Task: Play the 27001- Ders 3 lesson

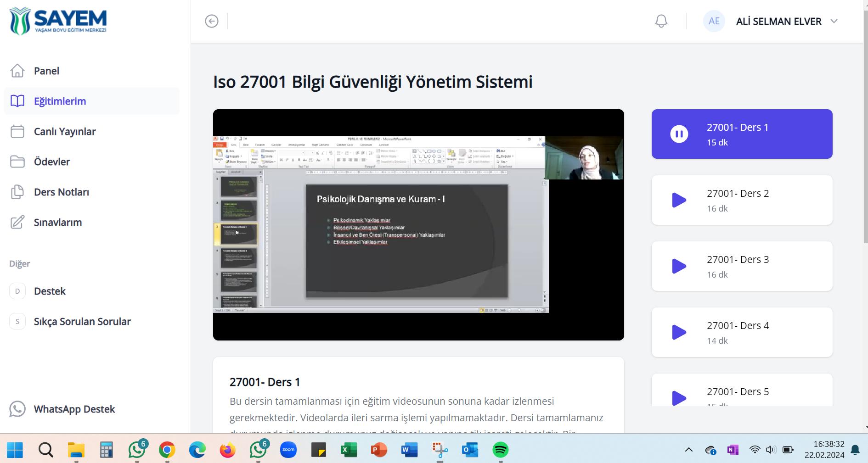Action: (679, 266)
